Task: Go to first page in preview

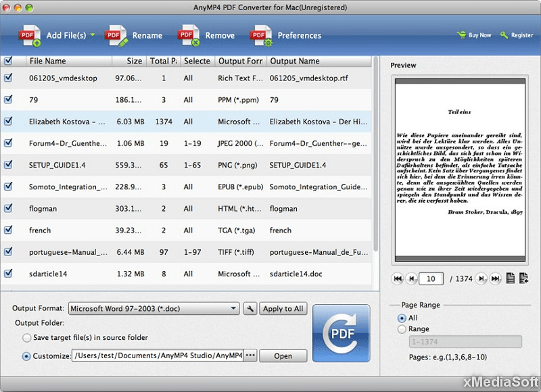Action: [x=398, y=278]
